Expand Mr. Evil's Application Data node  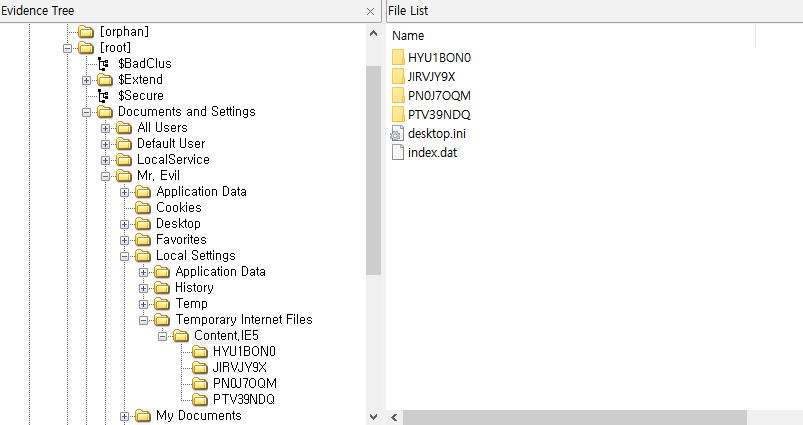point(124,193)
